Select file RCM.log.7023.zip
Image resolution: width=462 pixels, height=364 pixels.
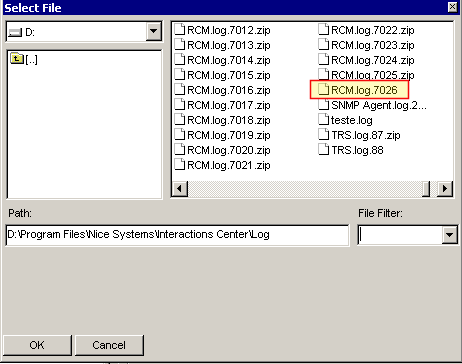[x=367, y=45]
